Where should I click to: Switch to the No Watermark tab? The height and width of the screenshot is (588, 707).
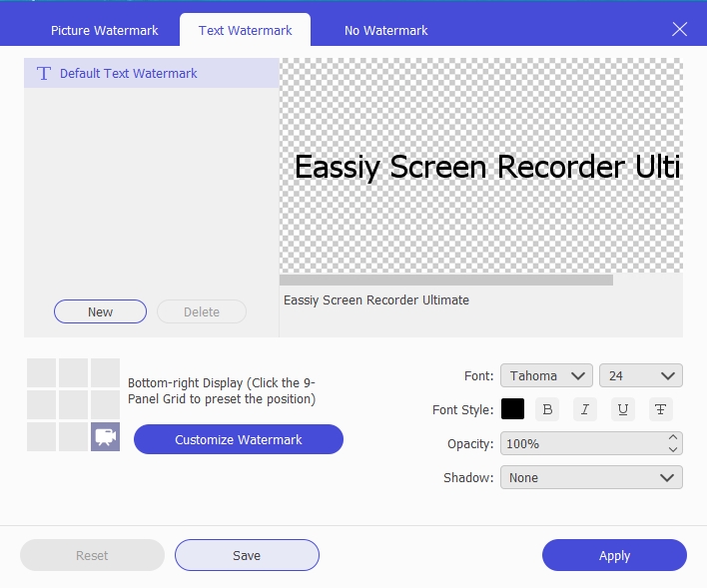(386, 30)
